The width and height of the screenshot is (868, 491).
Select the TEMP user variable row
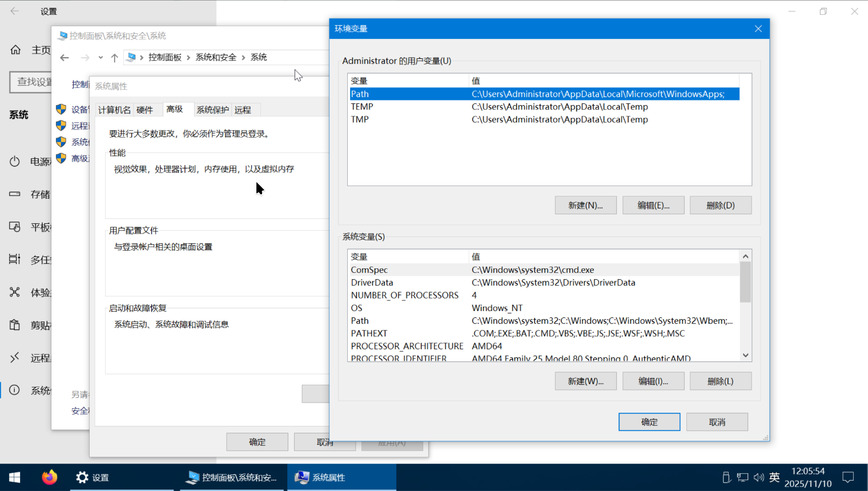click(x=362, y=107)
